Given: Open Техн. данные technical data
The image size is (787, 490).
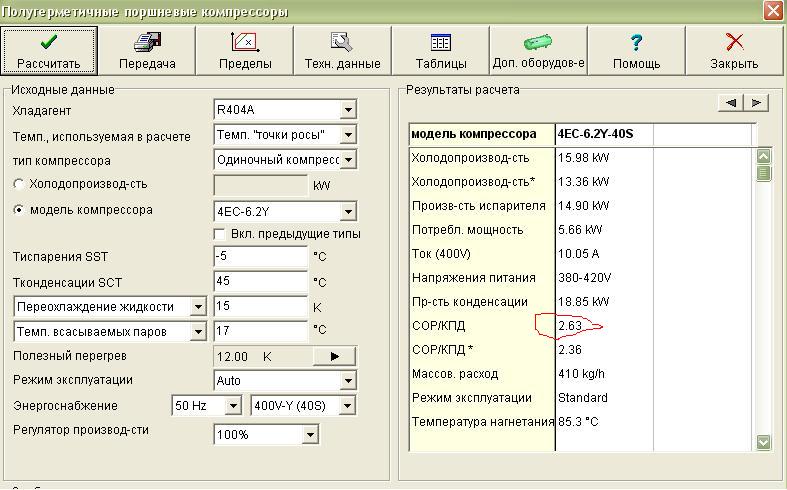Looking at the screenshot, I should pyautogui.click(x=343, y=51).
